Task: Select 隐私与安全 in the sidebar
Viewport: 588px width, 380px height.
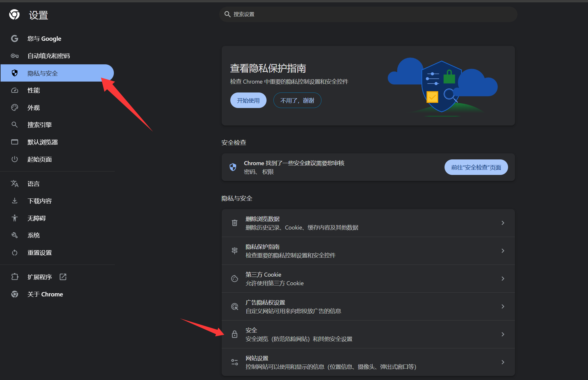Action: click(x=57, y=73)
